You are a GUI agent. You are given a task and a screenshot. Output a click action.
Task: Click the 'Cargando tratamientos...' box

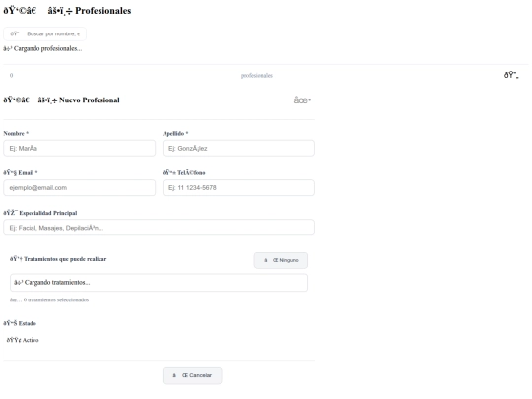point(160,283)
